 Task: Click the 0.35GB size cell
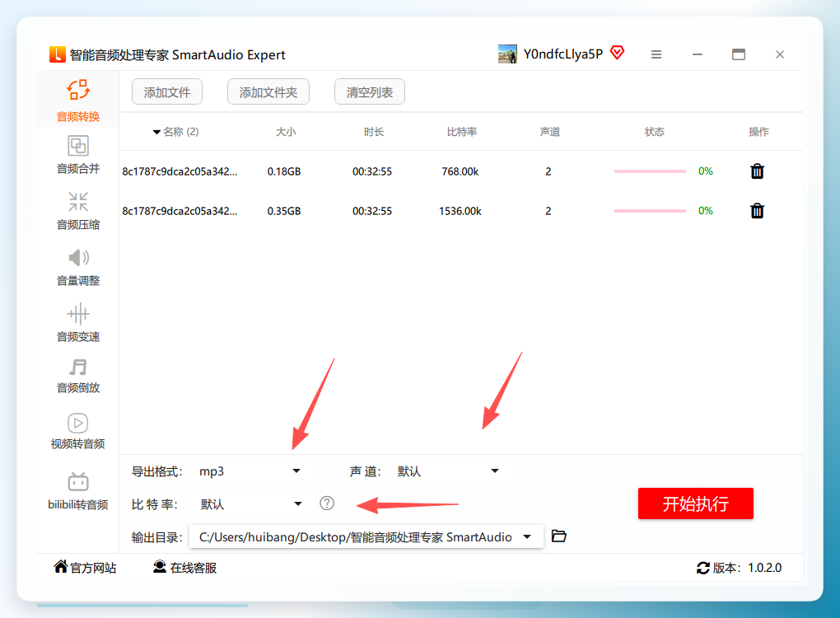point(284,211)
